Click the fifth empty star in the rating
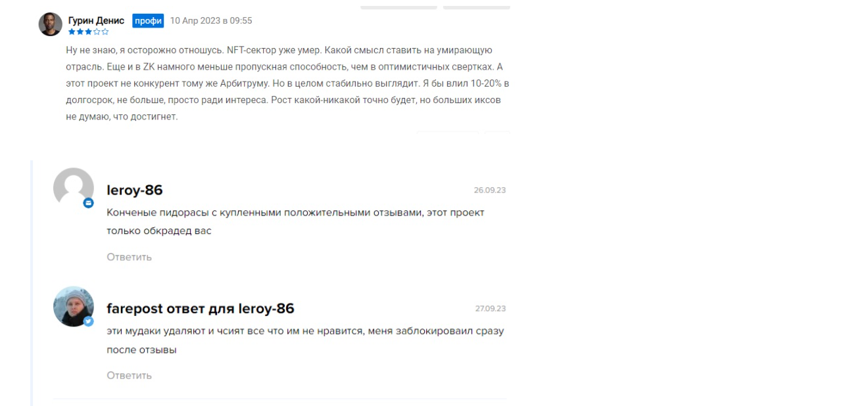The width and height of the screenshot is (868, 406). pos(105,32)
